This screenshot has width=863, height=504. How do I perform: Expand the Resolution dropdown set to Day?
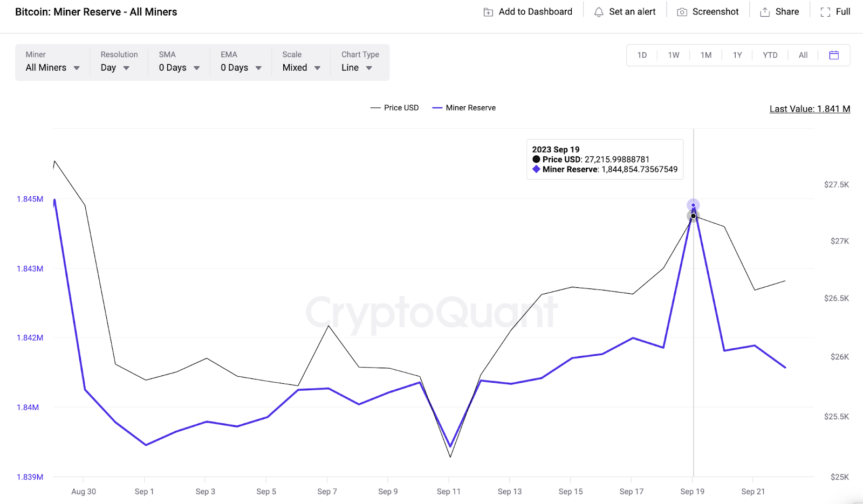[x=115, y=67]
